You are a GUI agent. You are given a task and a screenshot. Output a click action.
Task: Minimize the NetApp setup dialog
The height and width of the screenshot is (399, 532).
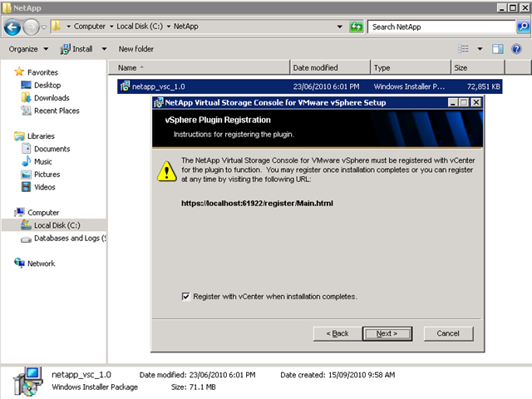click(x=452, y=102)
